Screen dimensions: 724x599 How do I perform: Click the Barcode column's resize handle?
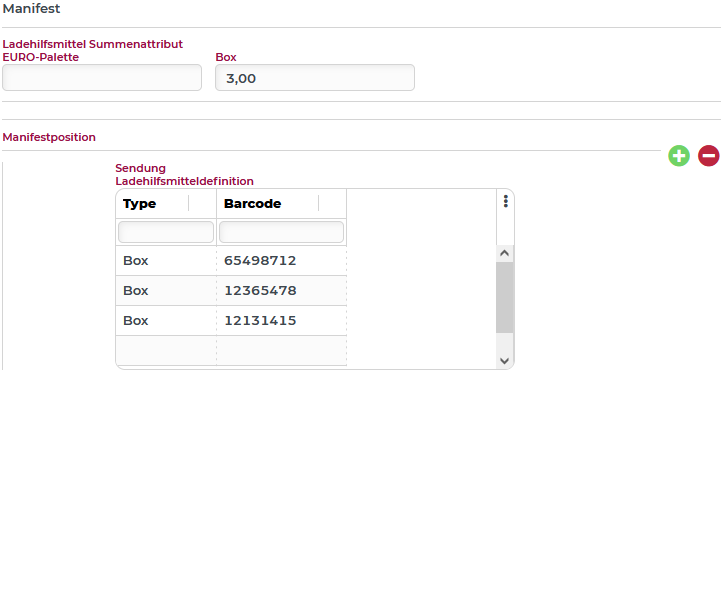318,204
